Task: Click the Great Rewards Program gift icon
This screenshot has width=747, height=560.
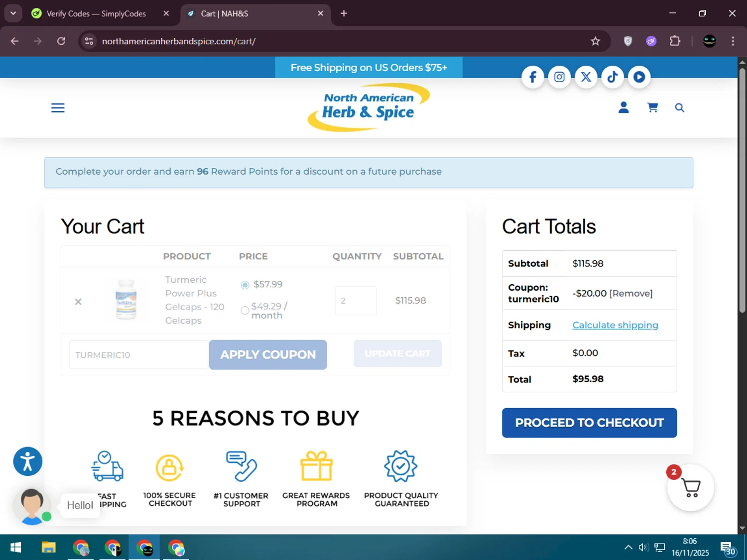Action: (316, 466)
